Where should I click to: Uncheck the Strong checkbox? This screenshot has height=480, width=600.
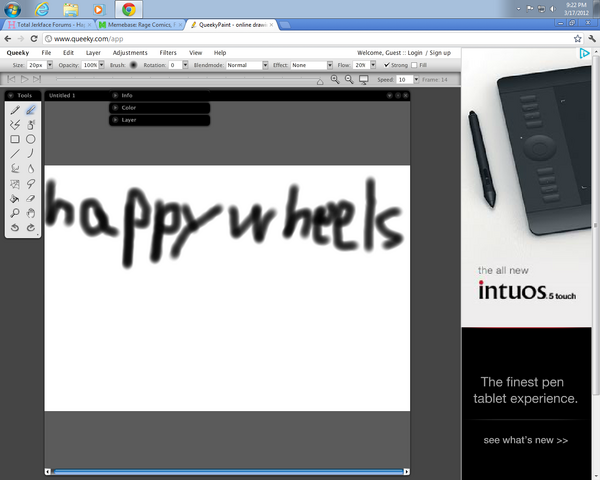click(386, 65)
